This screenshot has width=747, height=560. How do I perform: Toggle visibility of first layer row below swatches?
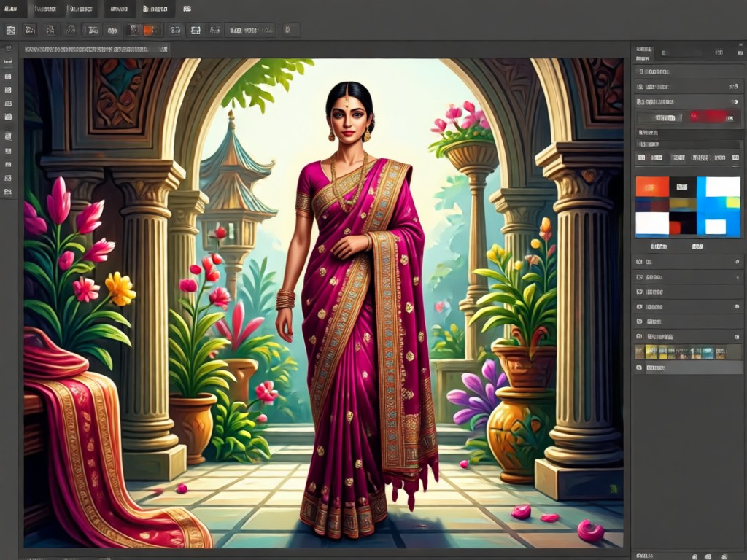pyautogui.click(x=640, y=262)
